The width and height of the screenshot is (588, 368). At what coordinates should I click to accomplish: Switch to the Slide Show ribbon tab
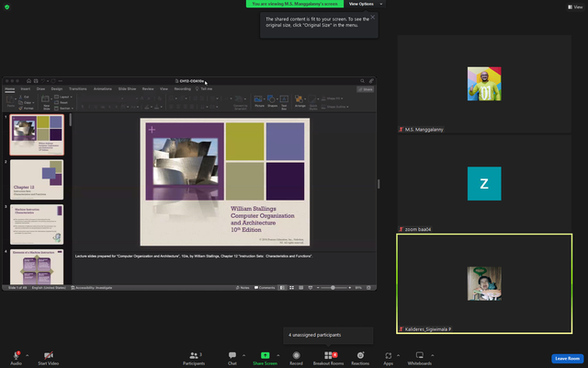pyautogui.click(x=127, y=89)
